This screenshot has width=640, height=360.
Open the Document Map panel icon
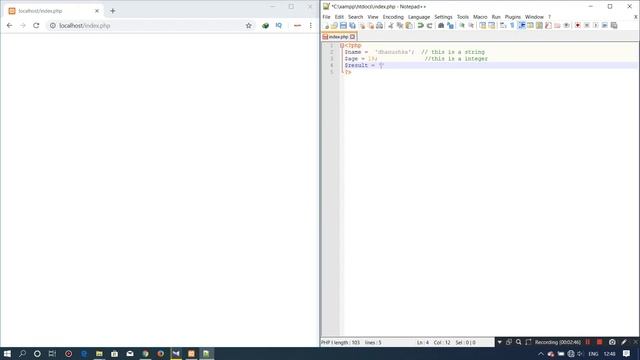coord(539,25)
